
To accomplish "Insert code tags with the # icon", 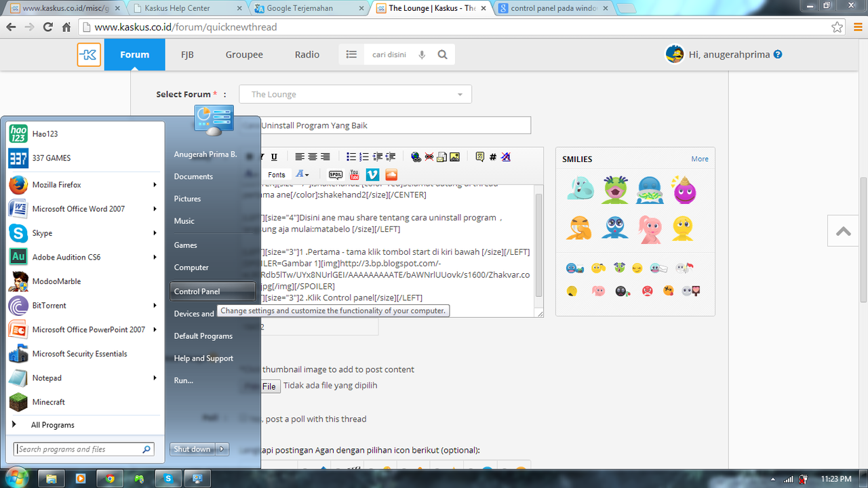I will pyautogui.click(x=493, y=157).
